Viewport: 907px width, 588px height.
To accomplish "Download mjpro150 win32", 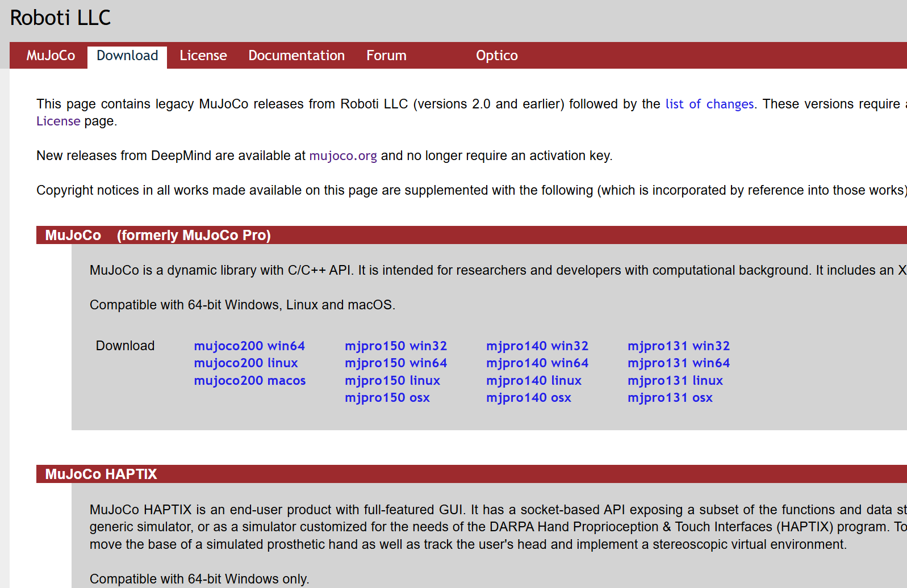I will (396, 346).
